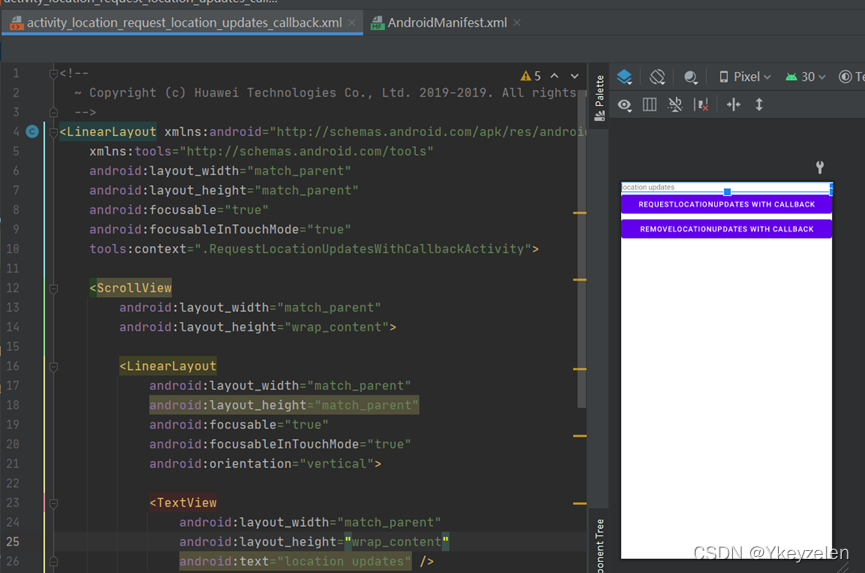Open the Component Tree side panel
The image size is (865, 573).
(600, 545)
